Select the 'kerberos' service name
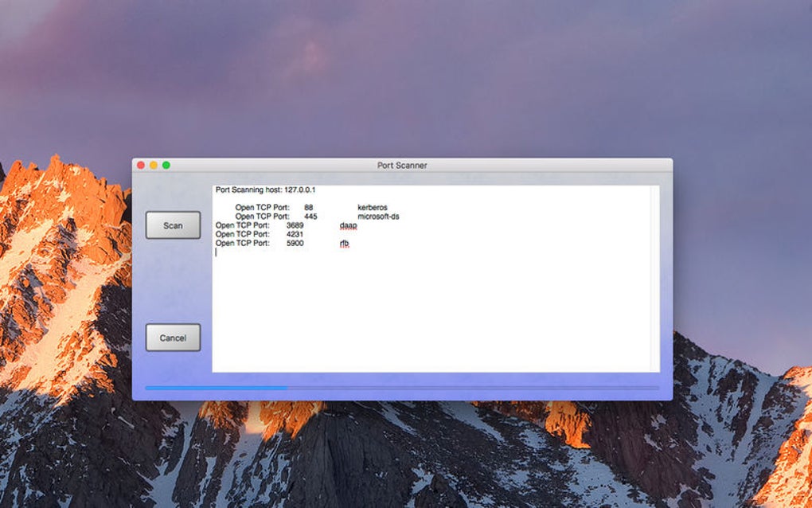Viewport: 812px width, 508px height. [x=373, y=208]
